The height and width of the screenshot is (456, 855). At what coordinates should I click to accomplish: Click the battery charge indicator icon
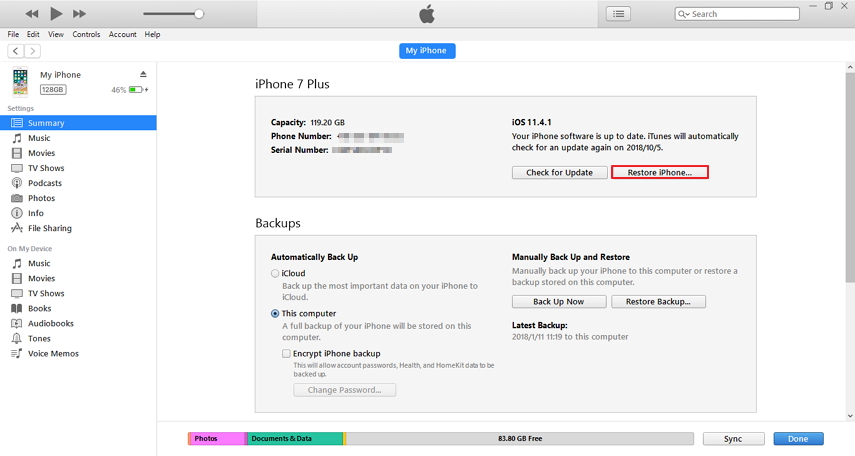(137, 89)
